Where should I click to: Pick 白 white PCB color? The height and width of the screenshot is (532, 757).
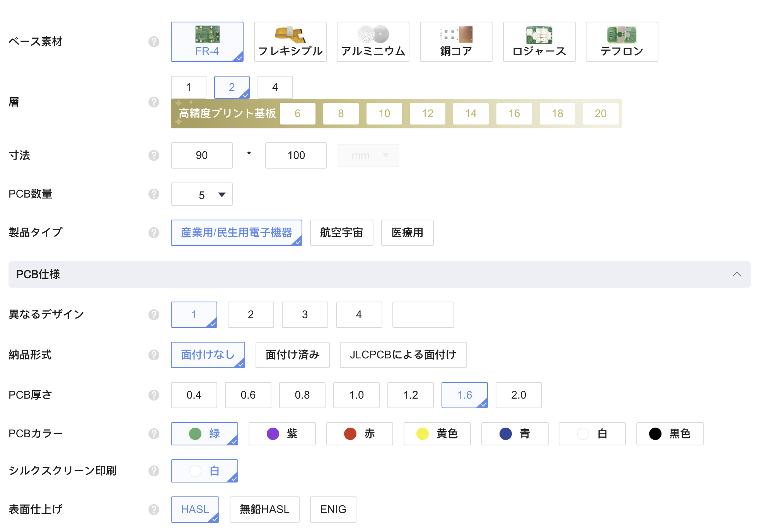[592, 434]
